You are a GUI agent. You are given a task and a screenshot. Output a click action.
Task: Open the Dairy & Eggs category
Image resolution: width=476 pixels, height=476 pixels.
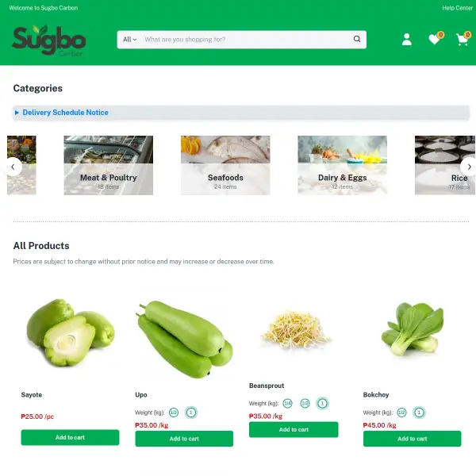(x=343, y=165)
